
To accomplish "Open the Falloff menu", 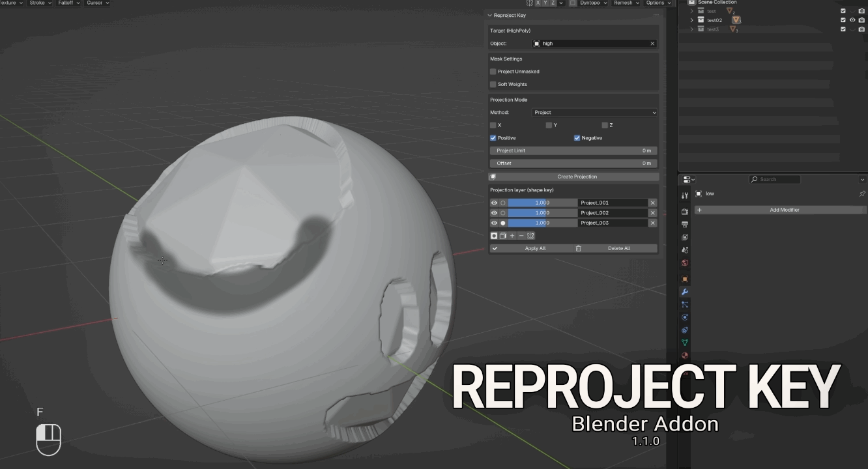I will tap(68, 3).
